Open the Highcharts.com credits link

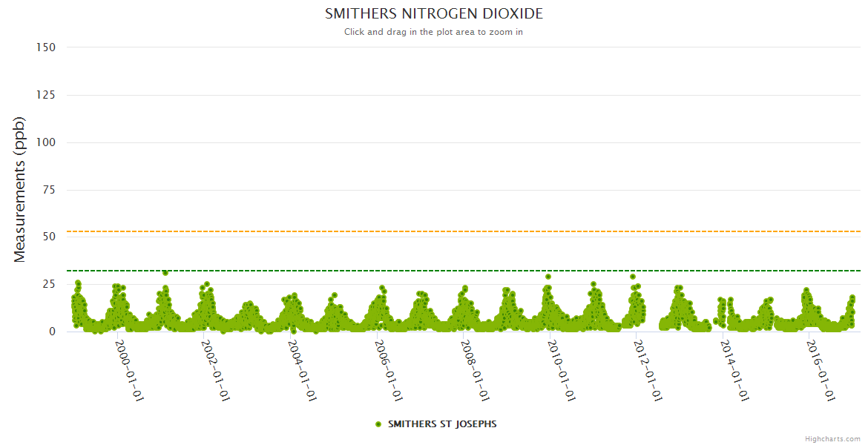point(832,438)
